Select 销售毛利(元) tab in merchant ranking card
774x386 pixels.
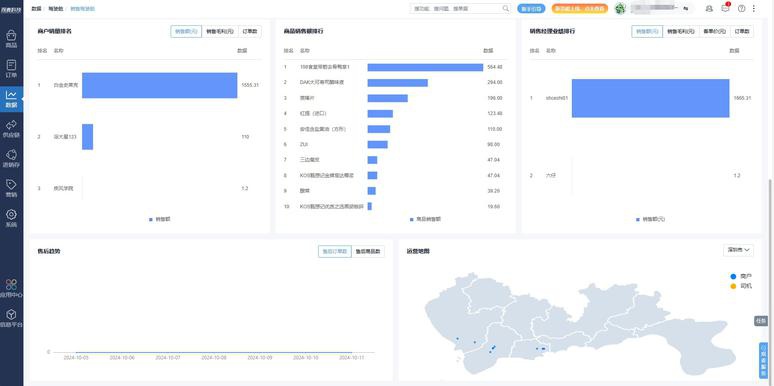tap(220, 31)
